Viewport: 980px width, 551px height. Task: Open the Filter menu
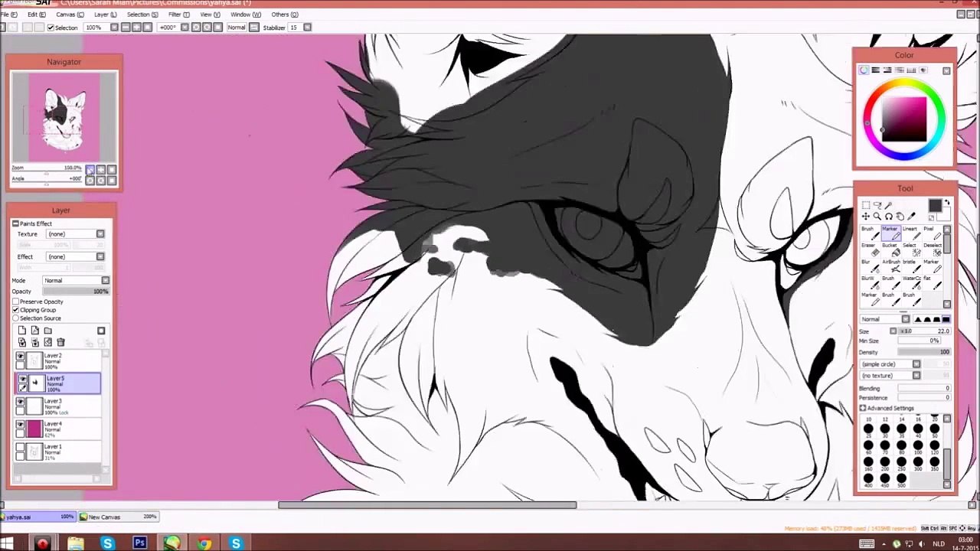[178, 15]
